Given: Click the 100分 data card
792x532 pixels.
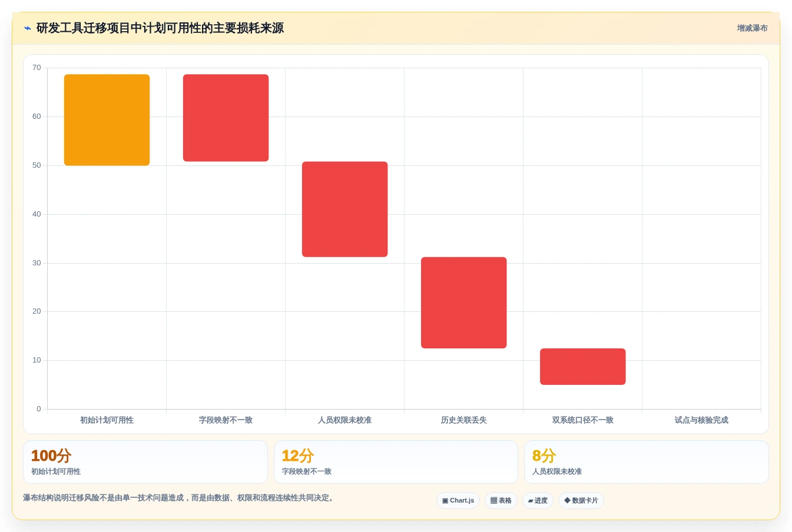Looking at the screenshot, I should point(145,462).
